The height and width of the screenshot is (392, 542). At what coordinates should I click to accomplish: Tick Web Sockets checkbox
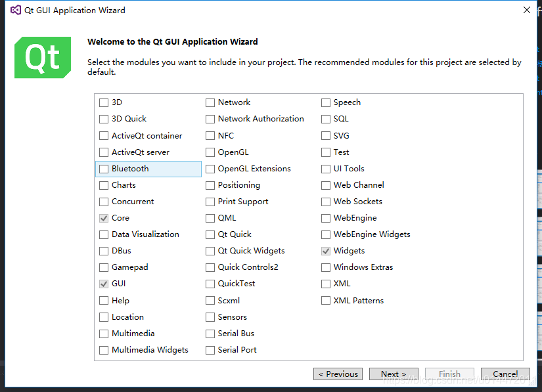pyautogui.click(x=326, y=202)
